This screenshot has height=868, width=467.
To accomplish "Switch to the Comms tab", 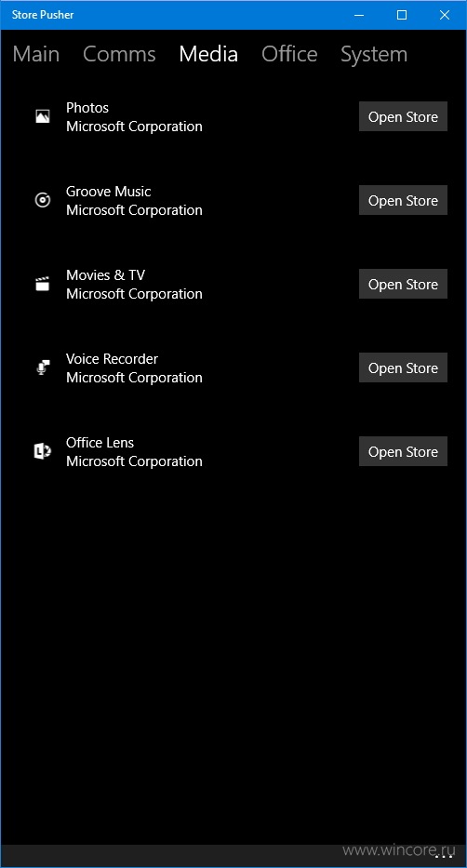I will (119, 54).
